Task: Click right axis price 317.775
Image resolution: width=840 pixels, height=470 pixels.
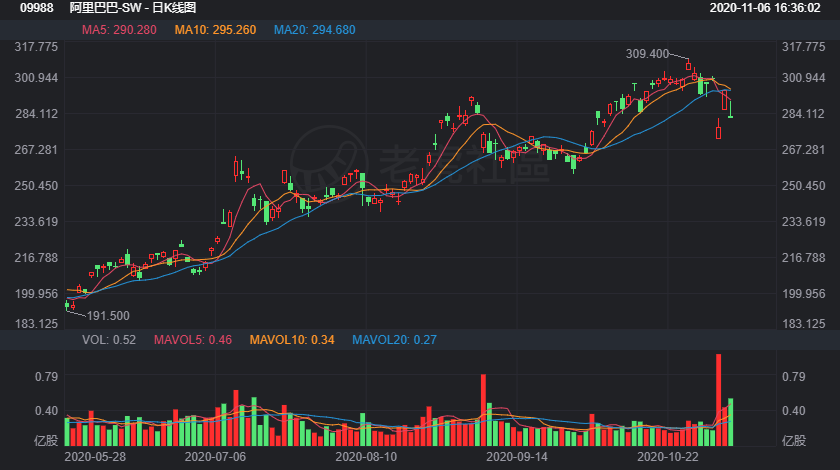Action: click(804, 47)
